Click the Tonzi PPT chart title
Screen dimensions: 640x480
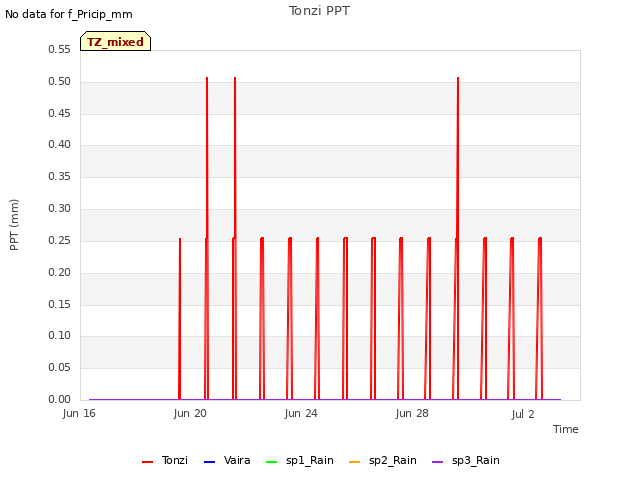click(319, 11)
